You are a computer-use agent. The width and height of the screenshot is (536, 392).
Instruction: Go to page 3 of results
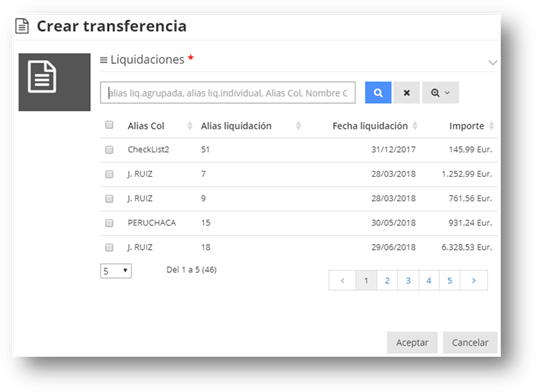[408, 281]
